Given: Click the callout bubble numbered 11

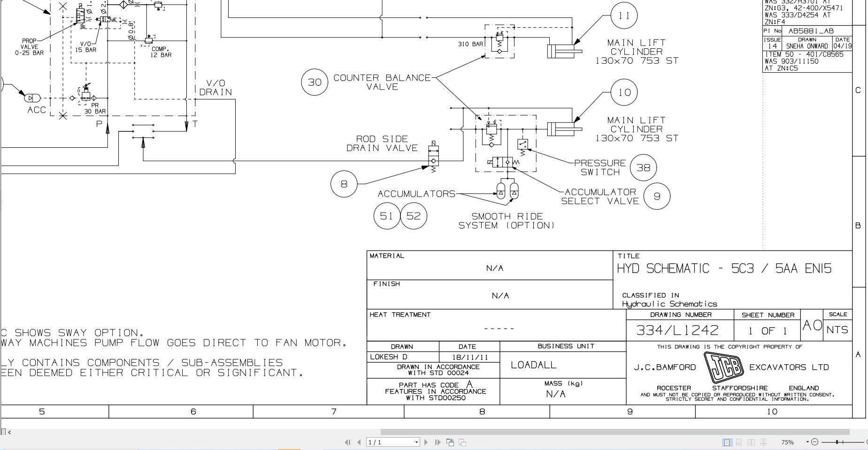Looking at the screenshot, I should pos(624,15).
